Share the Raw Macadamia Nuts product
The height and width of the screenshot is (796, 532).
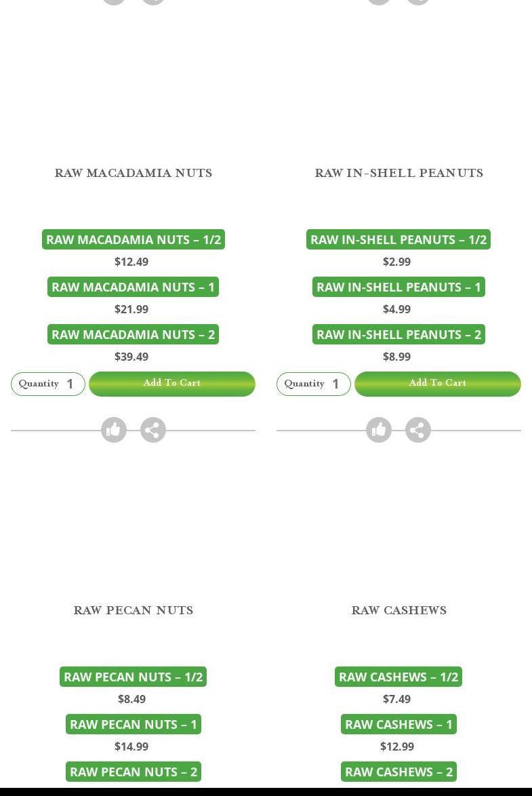coord(153,430)
